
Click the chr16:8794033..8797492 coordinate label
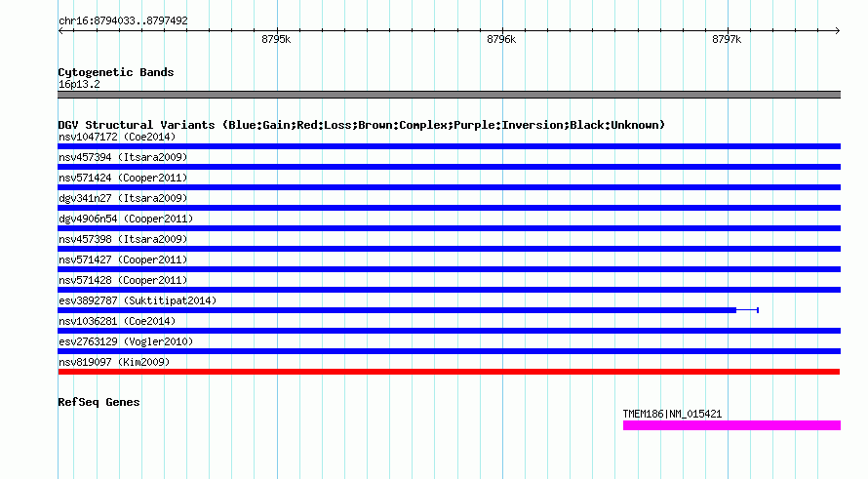point(123,20)
